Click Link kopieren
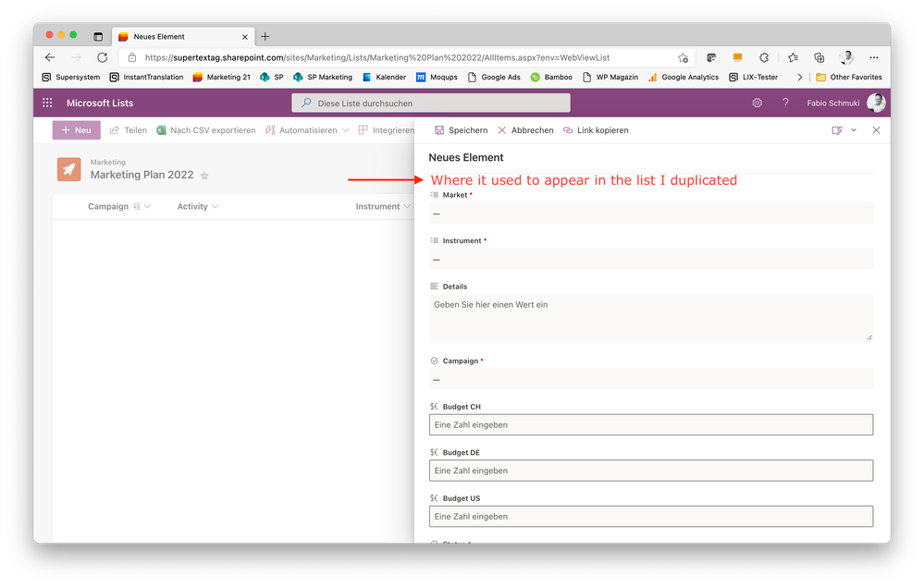The width and height of the screenshot is (924, 587). point(596,130)
